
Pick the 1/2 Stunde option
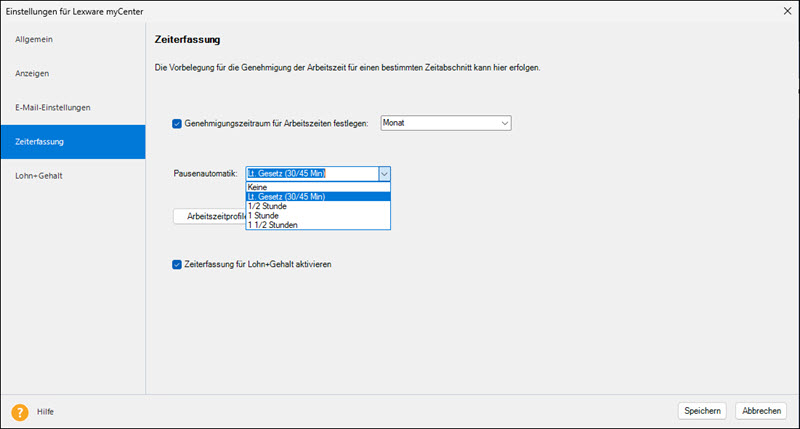(x=318, y=206)
